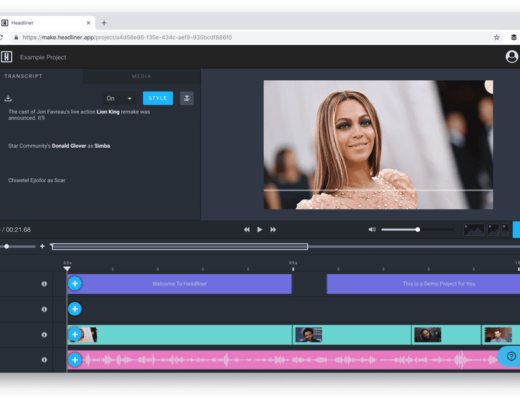Open info for the purple text track

(44, 284)
